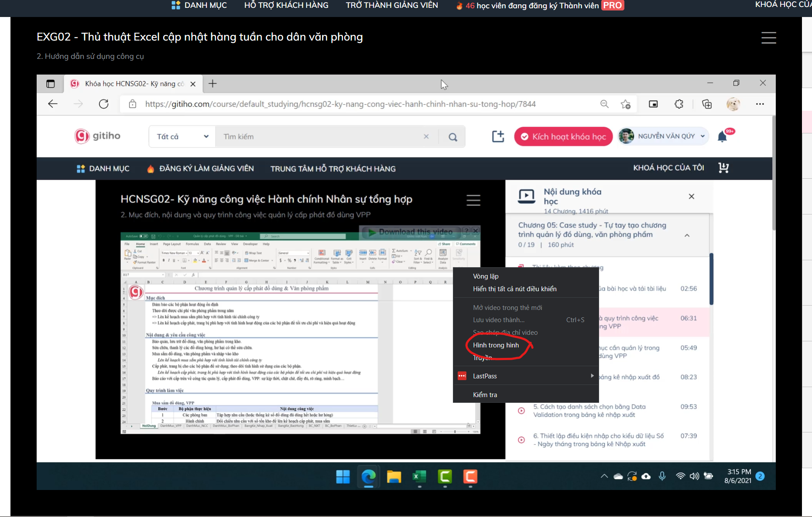Click the Edge icon in taskbar
Image resolution: width=812 pixels, height=517 pixels.
pos(368,476)
